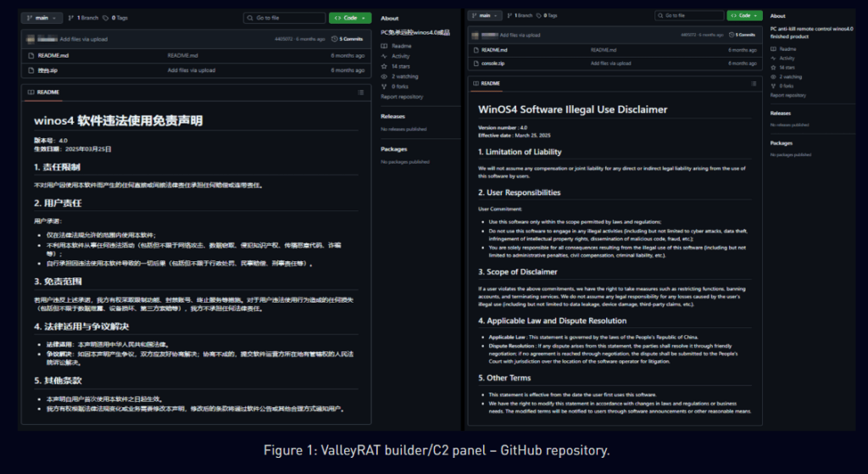
Task: Open README.md file in Chinese repository view
Action: pyautogui.click(x=53, y=55)
